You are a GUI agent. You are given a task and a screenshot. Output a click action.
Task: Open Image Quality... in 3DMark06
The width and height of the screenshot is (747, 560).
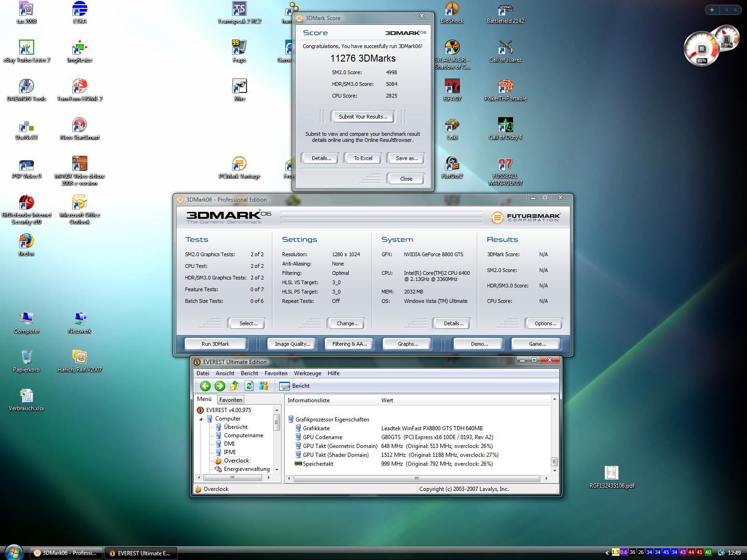pyautogui.click(x=292, y=344)
